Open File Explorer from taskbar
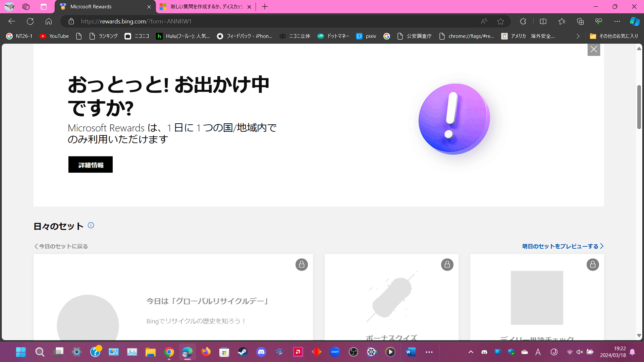The height and width of the screenshot is (362, 644). [150, 352]
